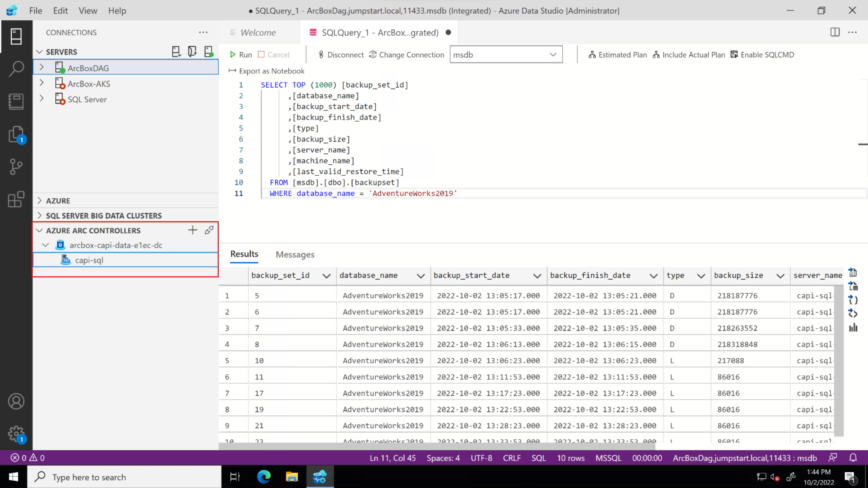Viewport: 868px width, 488px height.
Task: Open the Search view in activity bar
Action: coord(16,69)
